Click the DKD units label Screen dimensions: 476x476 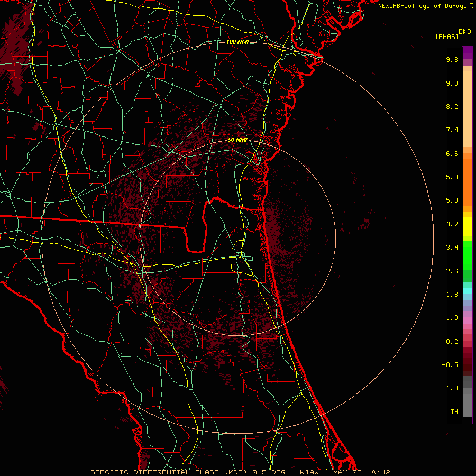[465, 32]
